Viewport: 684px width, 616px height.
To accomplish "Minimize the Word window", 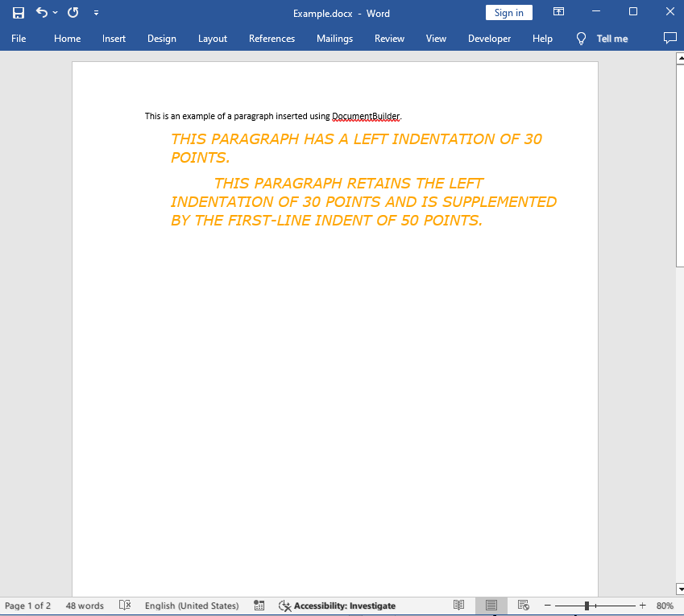I will (x=596, y=12).
